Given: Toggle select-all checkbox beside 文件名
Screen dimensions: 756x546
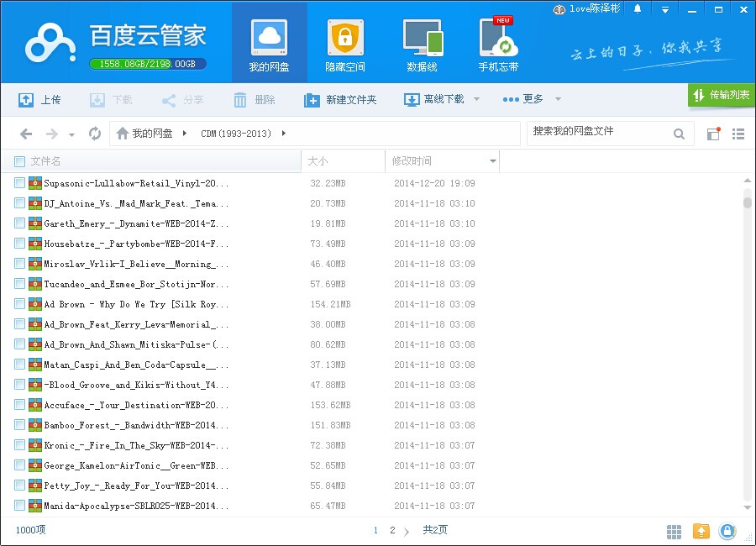Looking at the screenshot, I should pos(20,161).
